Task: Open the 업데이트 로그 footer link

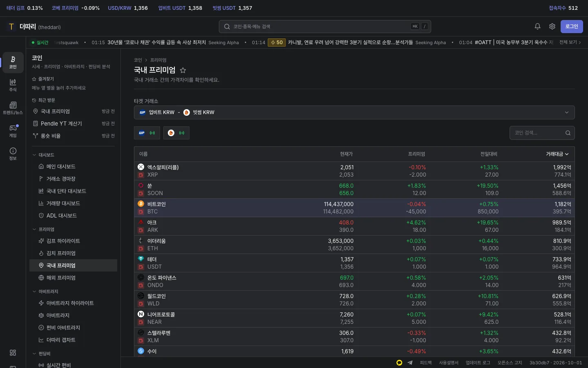Action: 478,363
